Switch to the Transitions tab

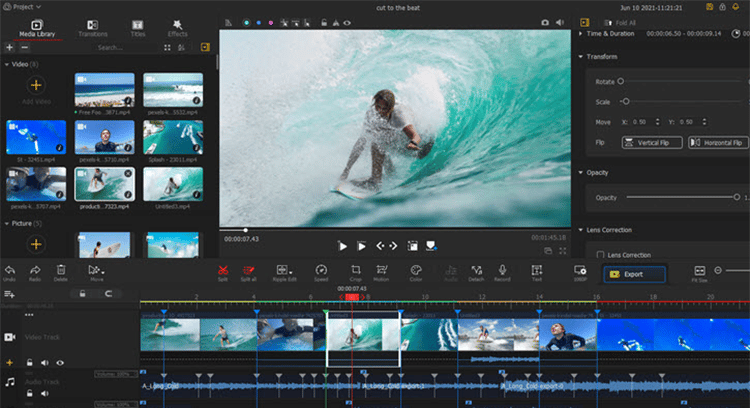click(92, 27)
